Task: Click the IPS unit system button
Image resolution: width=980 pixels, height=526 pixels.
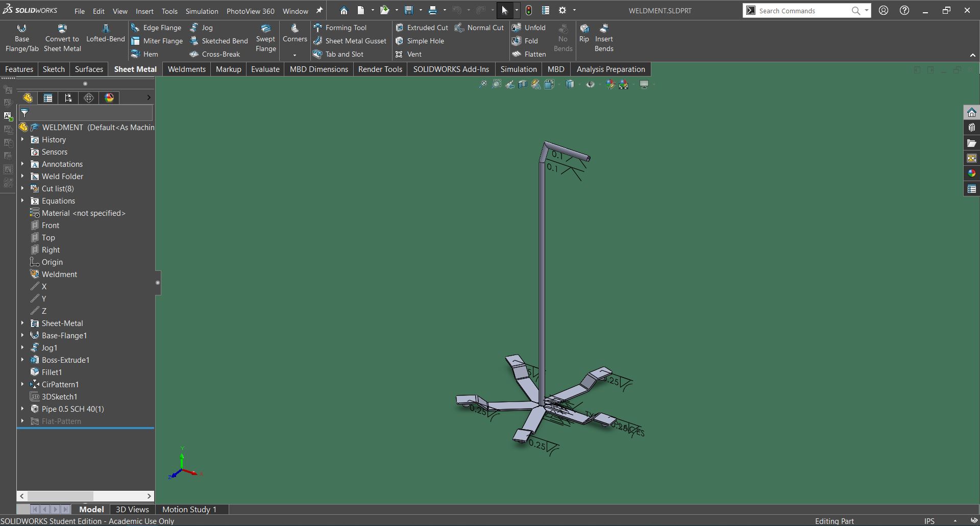Action: pos(929,521)
